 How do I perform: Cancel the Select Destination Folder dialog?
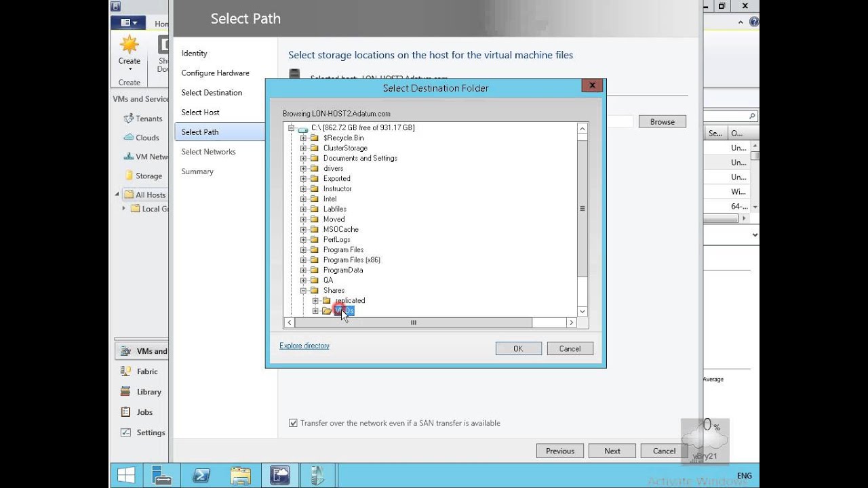click(x=570, y=348)
